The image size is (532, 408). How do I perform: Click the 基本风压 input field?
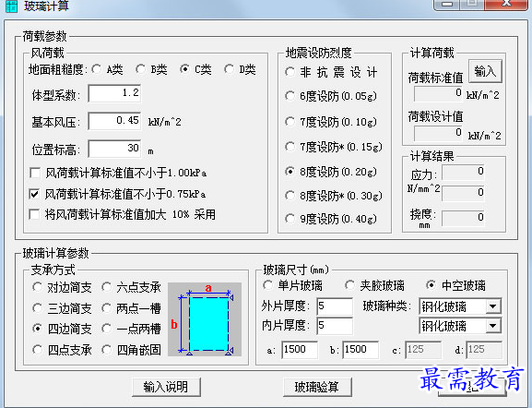pyautogui.click(x=114, y=121)
